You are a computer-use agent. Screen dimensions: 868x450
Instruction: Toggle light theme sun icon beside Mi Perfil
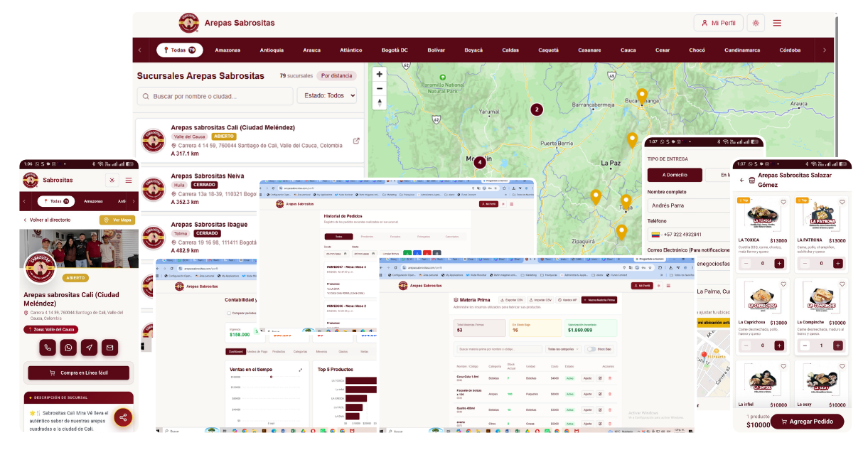tap(756, 23)
